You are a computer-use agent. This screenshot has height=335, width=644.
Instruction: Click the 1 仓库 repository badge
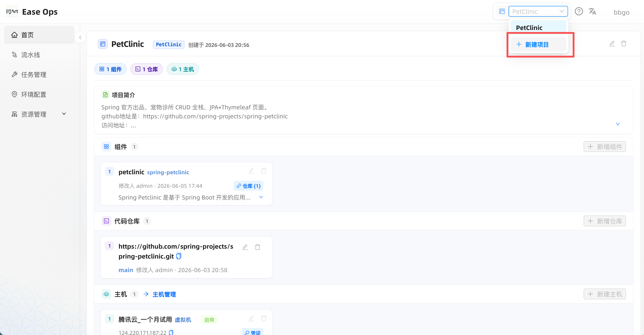coord(146,69)
